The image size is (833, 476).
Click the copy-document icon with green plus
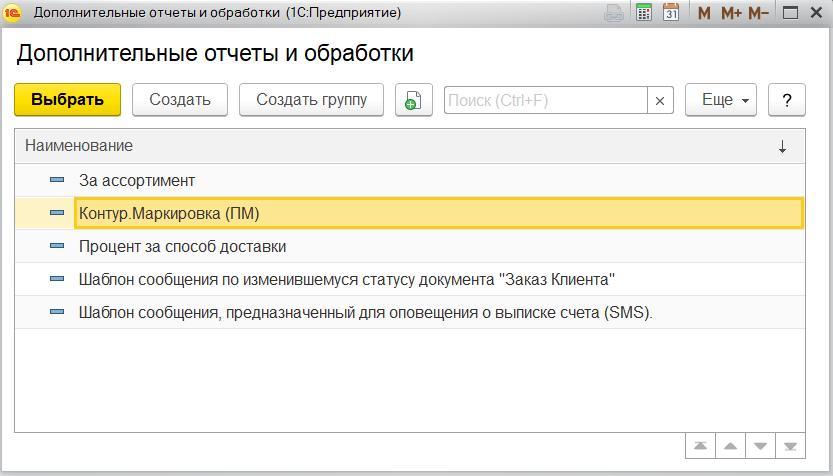(413, 100)
